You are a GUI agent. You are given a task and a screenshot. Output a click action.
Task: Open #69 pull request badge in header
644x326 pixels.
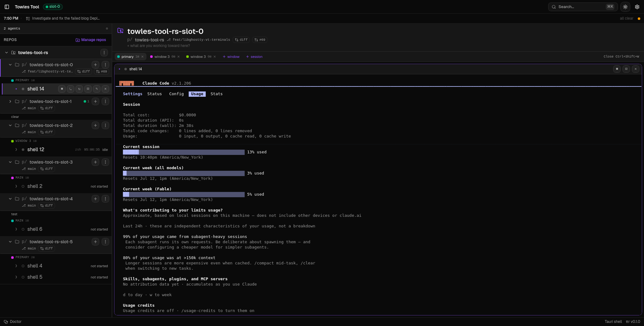pos(260,40)
